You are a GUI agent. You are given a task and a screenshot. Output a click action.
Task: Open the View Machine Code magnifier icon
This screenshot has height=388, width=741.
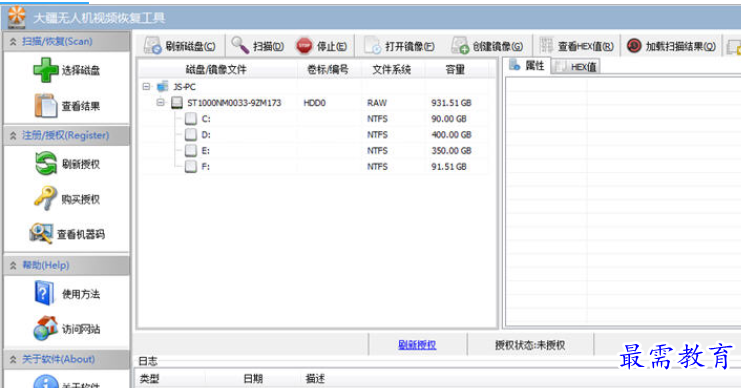click(41, 233)
